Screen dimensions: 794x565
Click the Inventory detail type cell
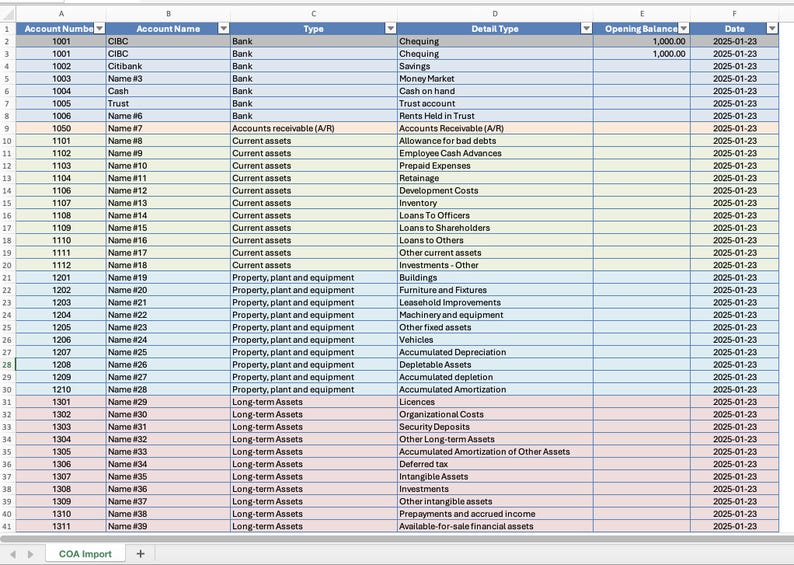click(x=495, y=203)
